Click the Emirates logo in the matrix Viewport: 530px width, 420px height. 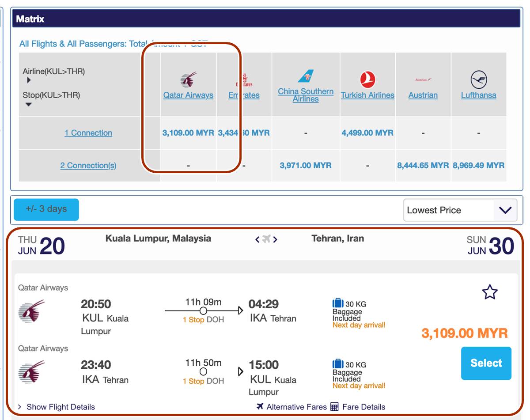click(244, 80)
